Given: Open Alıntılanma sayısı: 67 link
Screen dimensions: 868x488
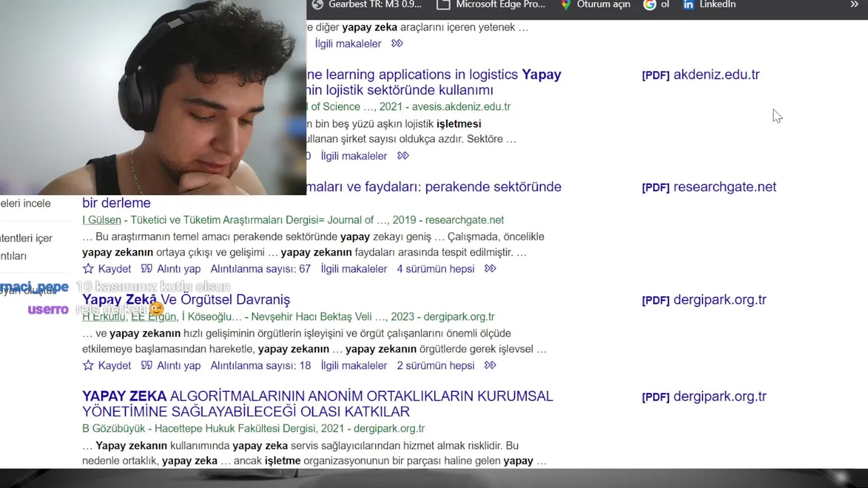Looking at the screenshot, I should [x=260, y=269].
